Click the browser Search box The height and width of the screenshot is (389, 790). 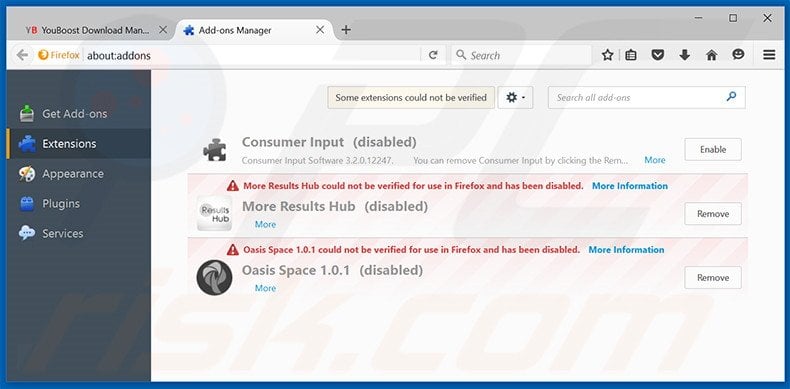[x=521, y=55]
